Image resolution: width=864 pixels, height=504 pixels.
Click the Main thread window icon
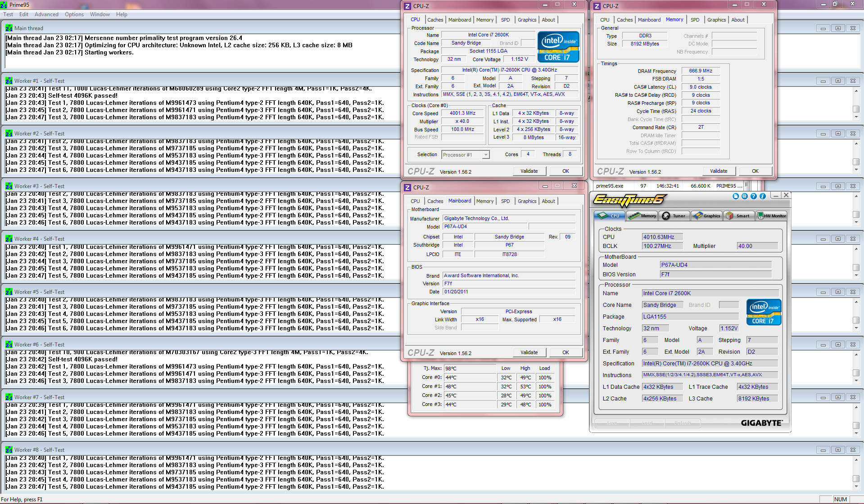pos(9,28)
